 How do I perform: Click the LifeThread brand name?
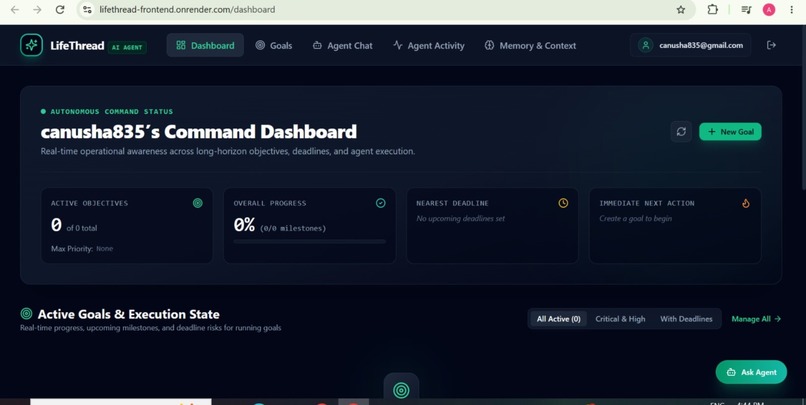[77, 45]
